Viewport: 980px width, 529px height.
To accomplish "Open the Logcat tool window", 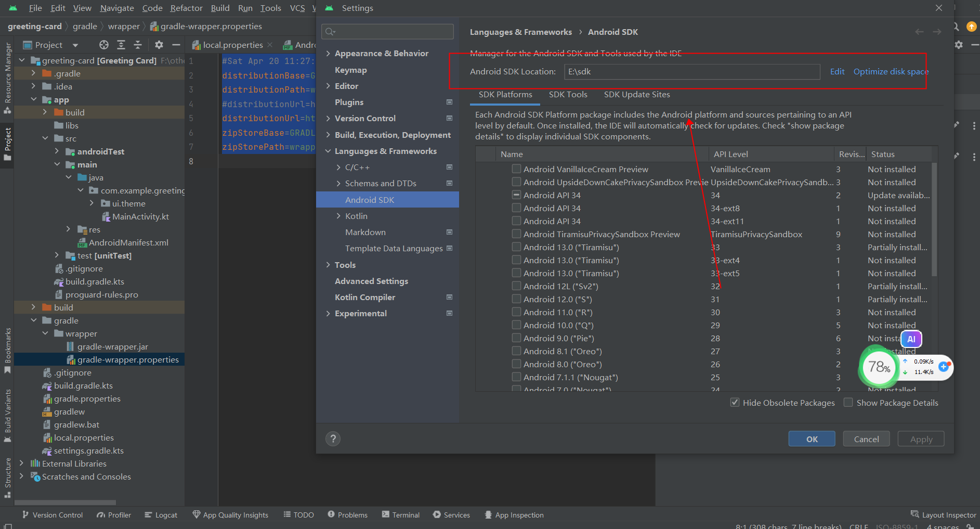I will pos(161,515).
